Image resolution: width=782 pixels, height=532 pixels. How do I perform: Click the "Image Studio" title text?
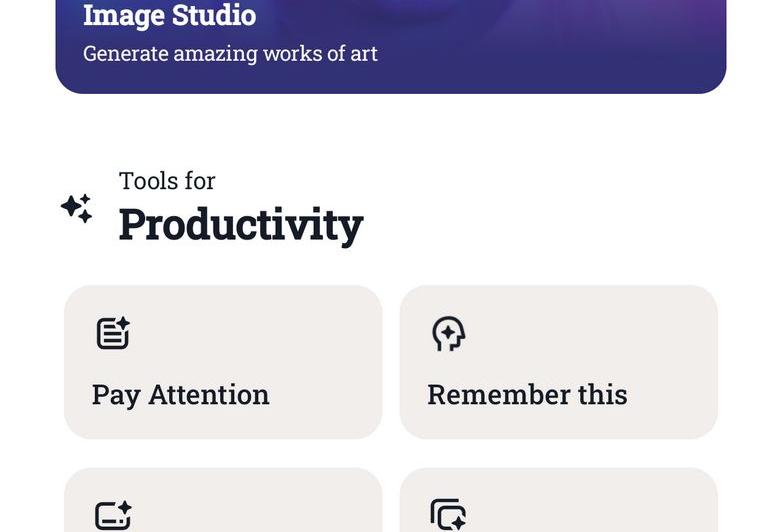click(169, 16)
